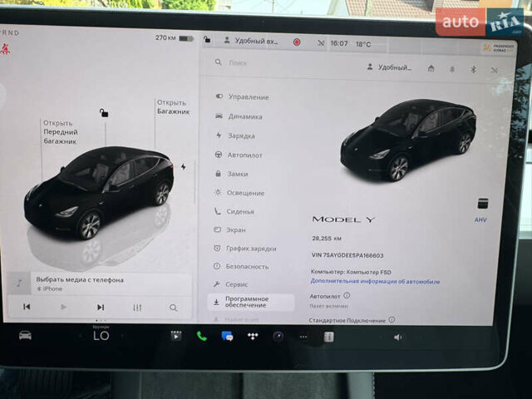Viewport: 532px width, 399px height.
Task: Play the media track
Action: coord(63,307)
